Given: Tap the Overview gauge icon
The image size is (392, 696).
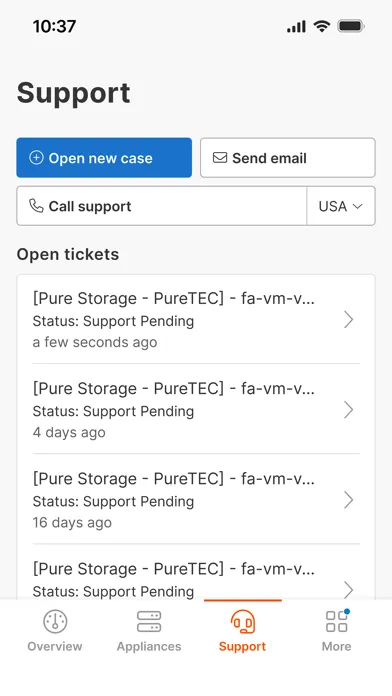Looking at the screenshot, I should (x=55, y=621).
